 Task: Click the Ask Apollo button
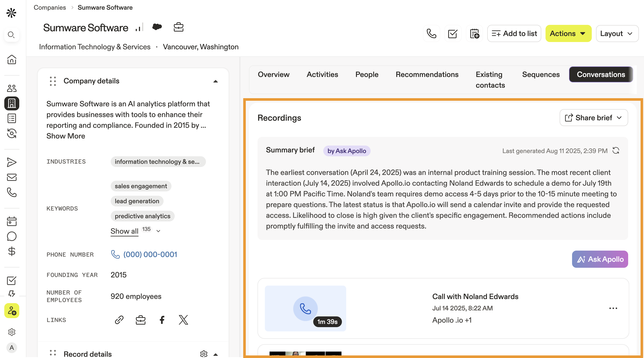tap(600, 259)
